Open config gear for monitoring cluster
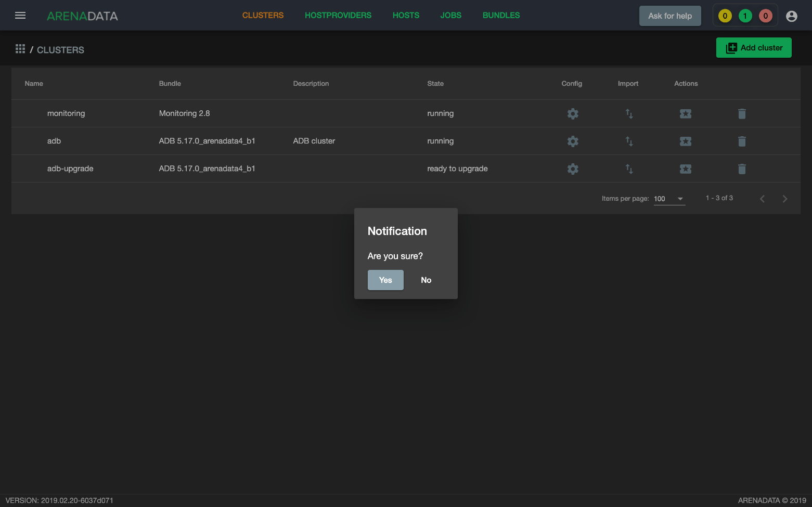This screenshot has width=812, height=507. [573, 113]
